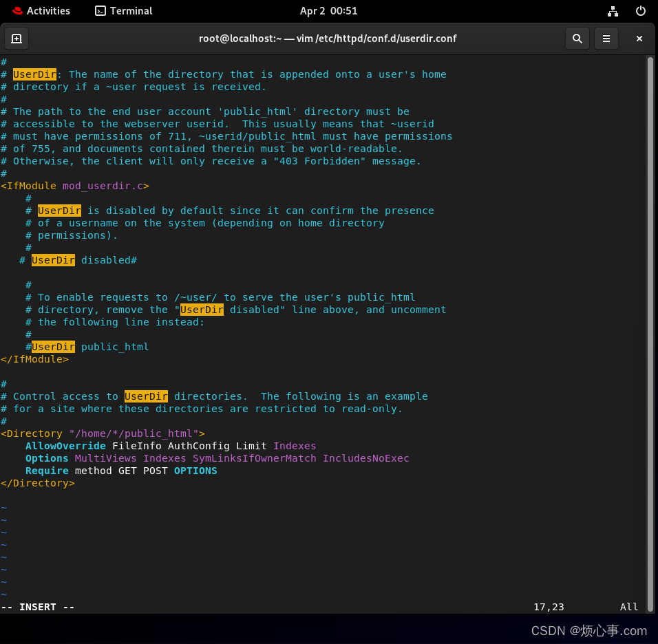Click the cursor position indicator 17,23

coord(549,607)
